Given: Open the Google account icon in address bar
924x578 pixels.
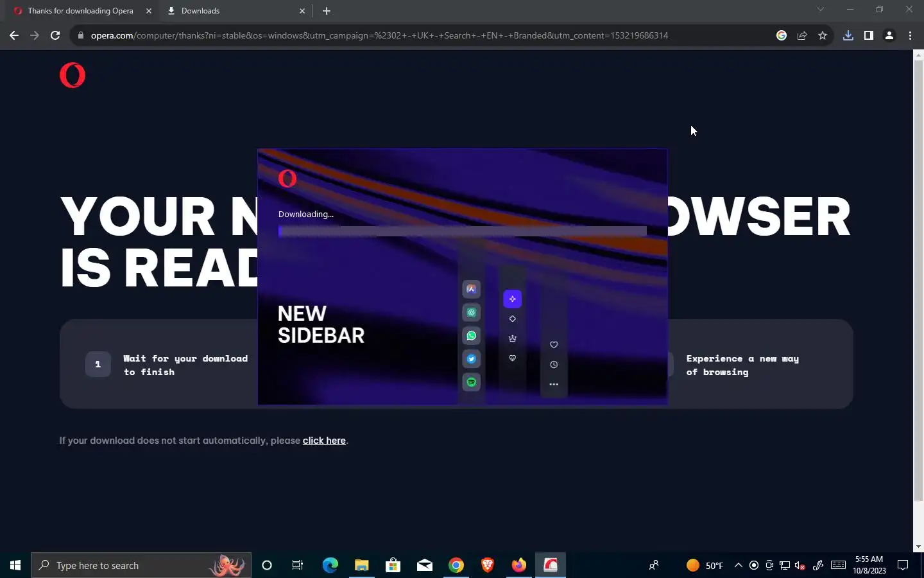Looking at the screenshot, I should tap(782, 35).
